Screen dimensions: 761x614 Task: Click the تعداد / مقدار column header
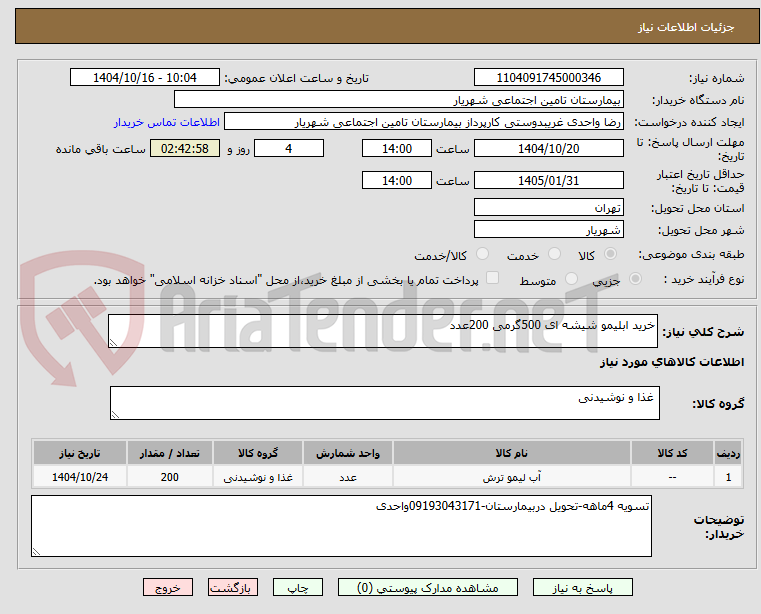pos(169,453)
